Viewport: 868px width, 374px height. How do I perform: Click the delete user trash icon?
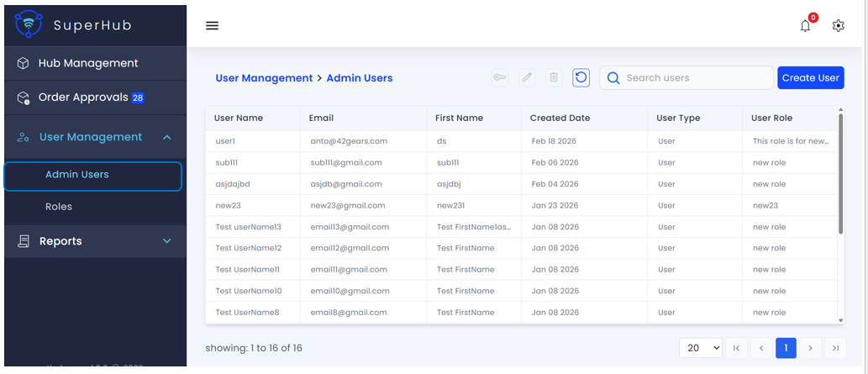(554, 77)
